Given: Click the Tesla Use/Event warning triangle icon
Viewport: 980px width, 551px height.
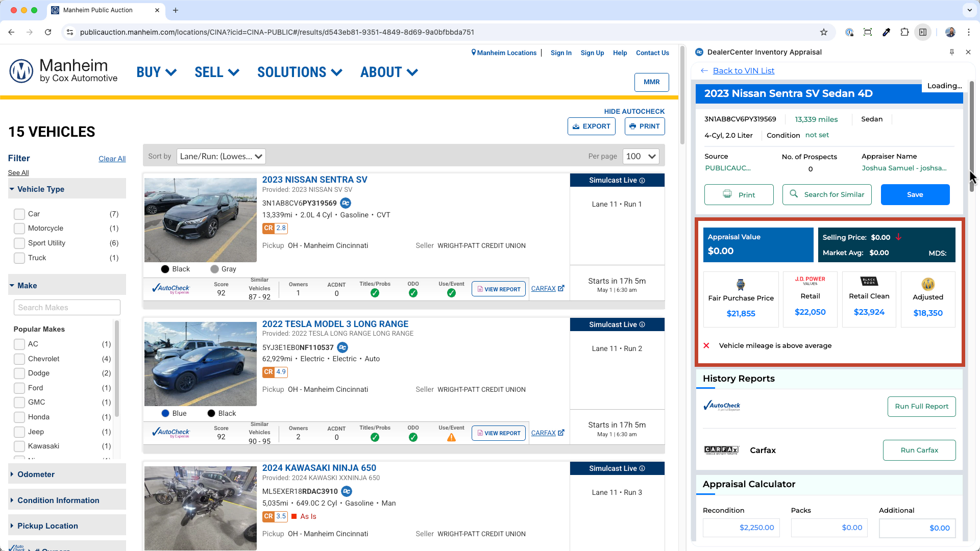Looking at the screenshot, I should (x=451, y=437).
